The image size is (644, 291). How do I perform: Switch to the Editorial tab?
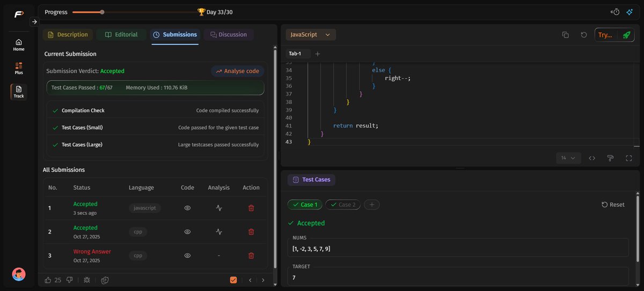coord(121,35)
